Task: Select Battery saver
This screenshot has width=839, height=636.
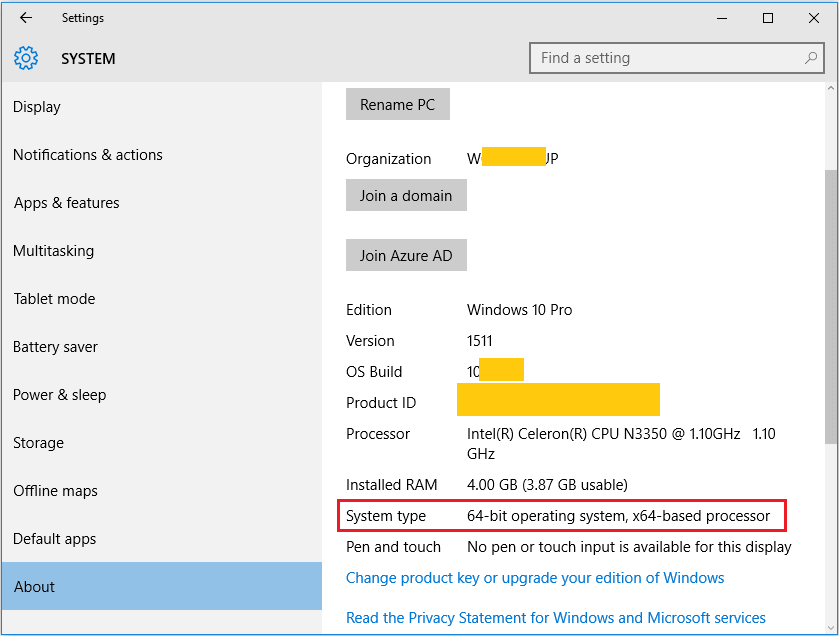Action: pos(161,347)
